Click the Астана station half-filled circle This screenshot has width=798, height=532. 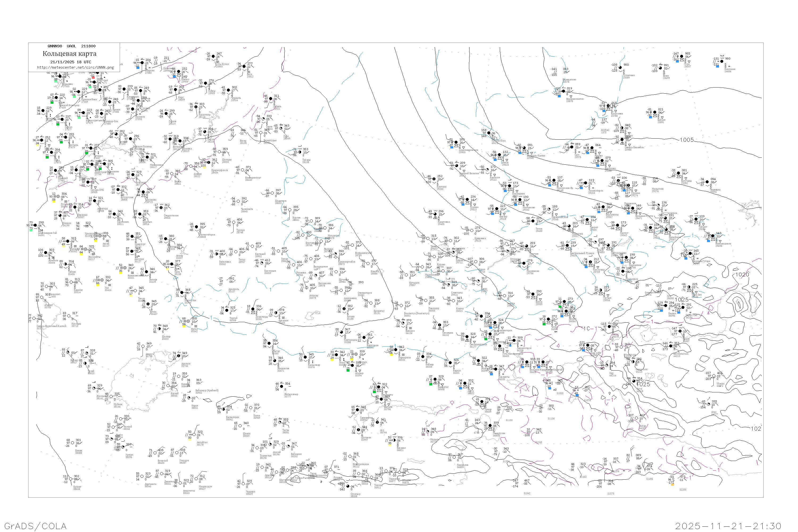click(x=344, y=309)
